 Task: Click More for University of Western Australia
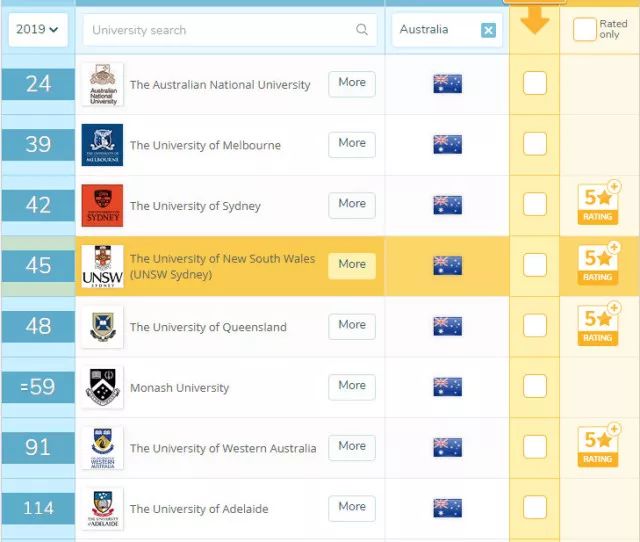click(x=352, y=447)
